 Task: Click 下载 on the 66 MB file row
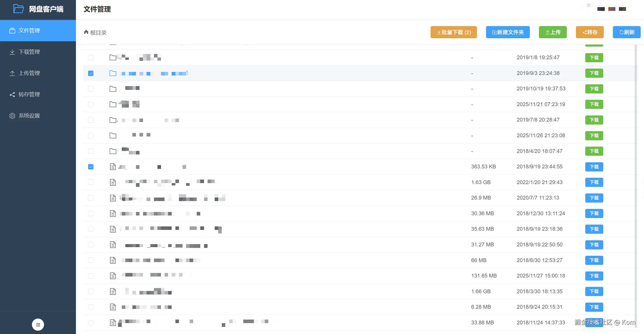594,260
